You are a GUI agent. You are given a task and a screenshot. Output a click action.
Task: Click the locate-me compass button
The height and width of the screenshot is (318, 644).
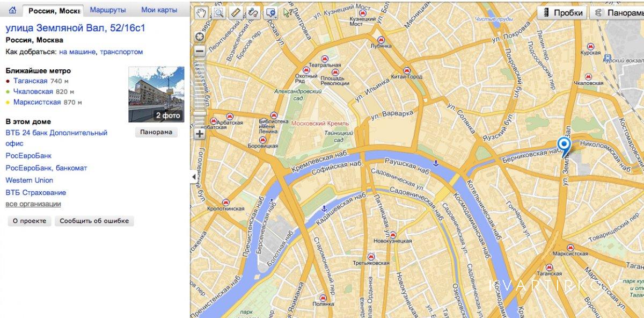pyautogui.click(x=200, y=37)
